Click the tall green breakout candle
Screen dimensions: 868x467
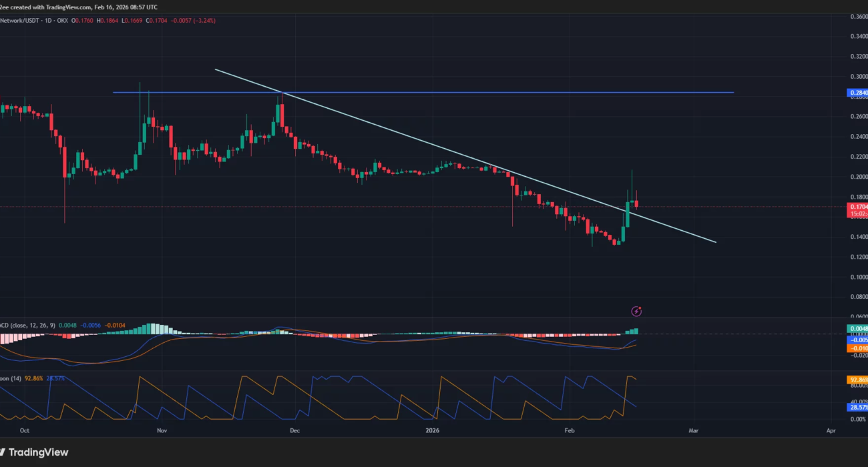click(628, 213)
